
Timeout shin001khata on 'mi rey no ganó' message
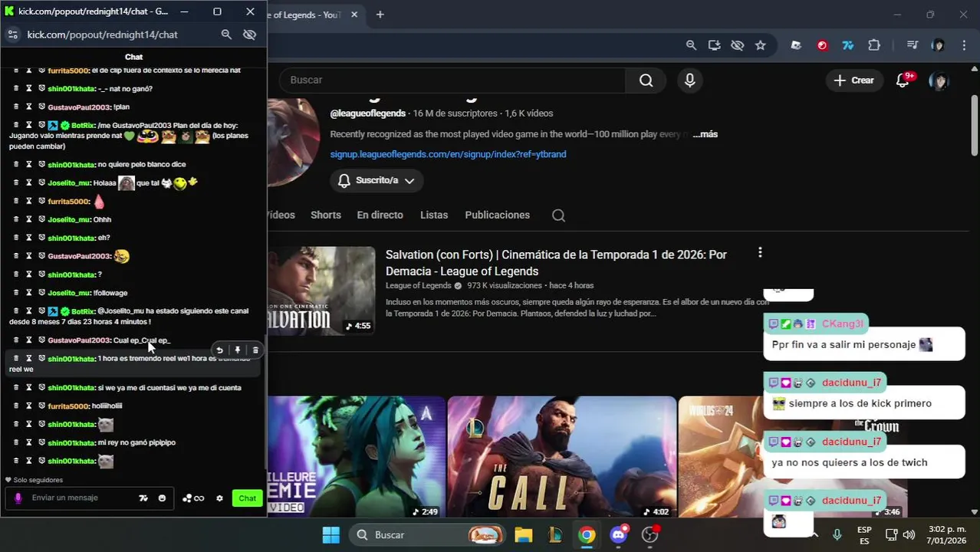29,442
